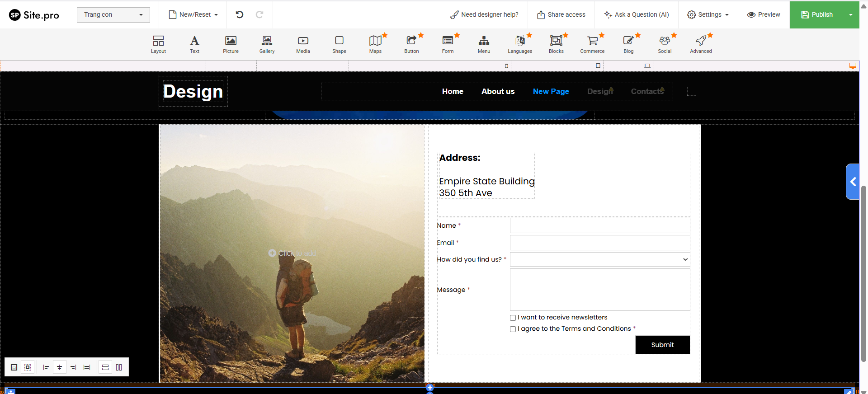Image resolution: width=868 pixels, height=394 pixels.
Task: Select the Shape tool
Action: 339,41
